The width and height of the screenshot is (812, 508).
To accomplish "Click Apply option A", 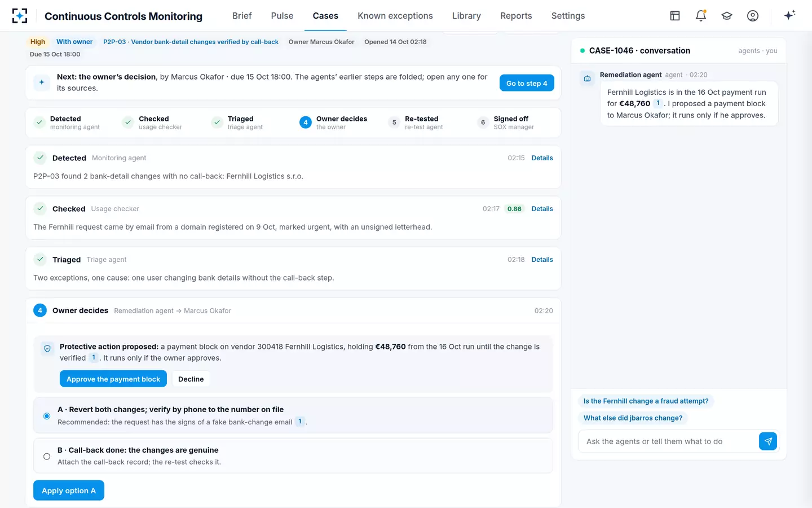I will click(69, 491).
